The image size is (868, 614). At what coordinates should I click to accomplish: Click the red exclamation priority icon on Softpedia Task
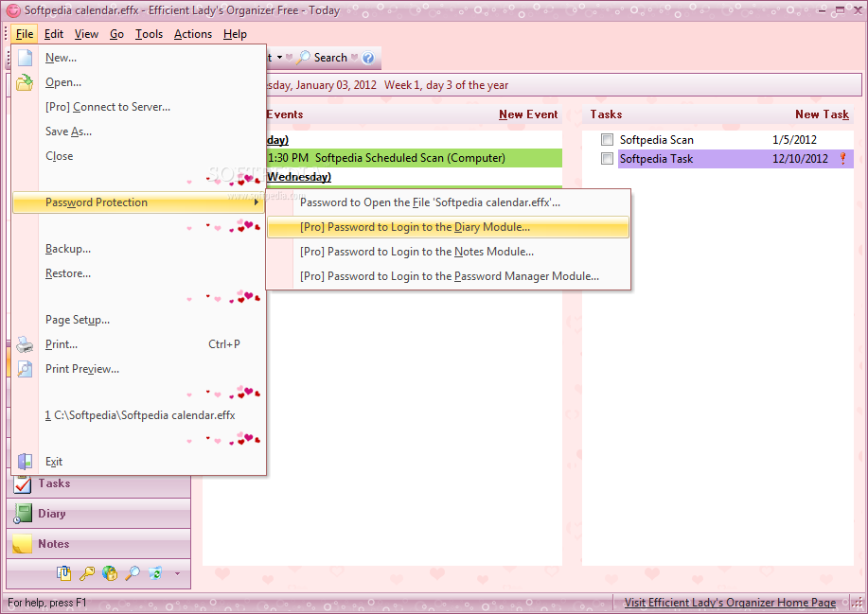[842, 159]
